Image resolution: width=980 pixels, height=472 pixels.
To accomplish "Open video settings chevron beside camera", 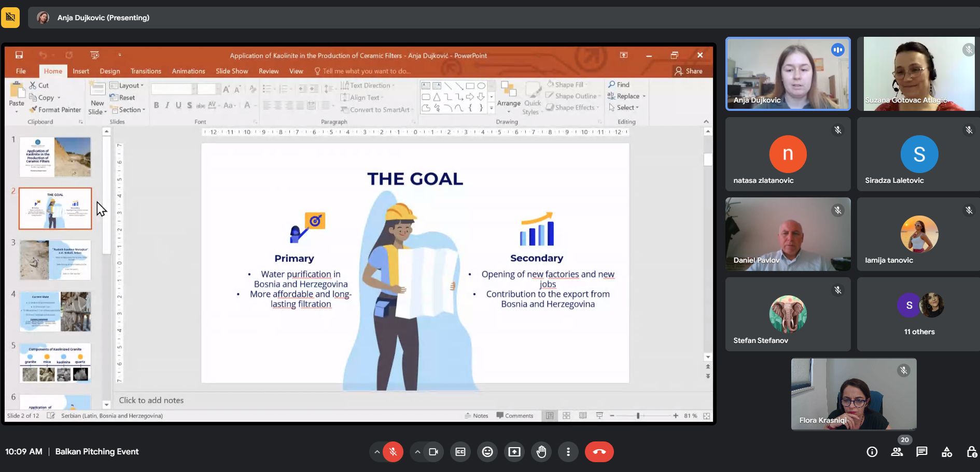I will point(417,452).
